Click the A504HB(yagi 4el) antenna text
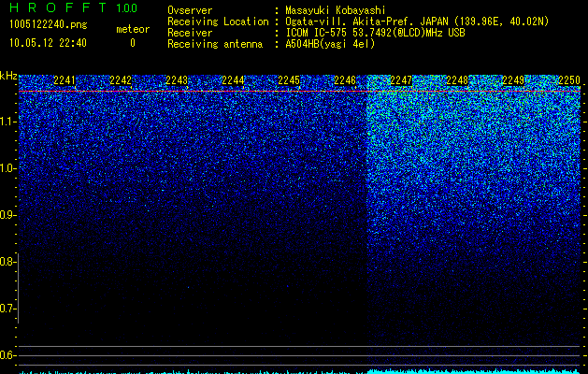Screen dimensions: 588x374 [x=330, y=44]
